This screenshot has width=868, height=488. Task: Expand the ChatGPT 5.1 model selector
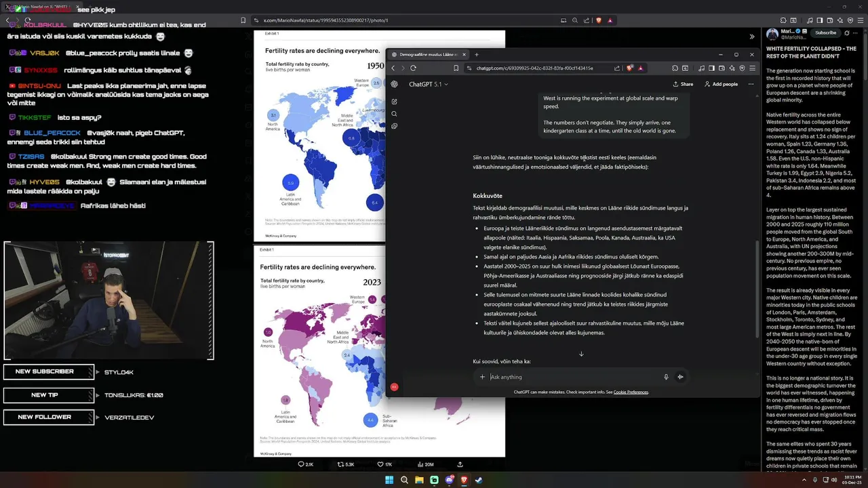pos(428,85)
